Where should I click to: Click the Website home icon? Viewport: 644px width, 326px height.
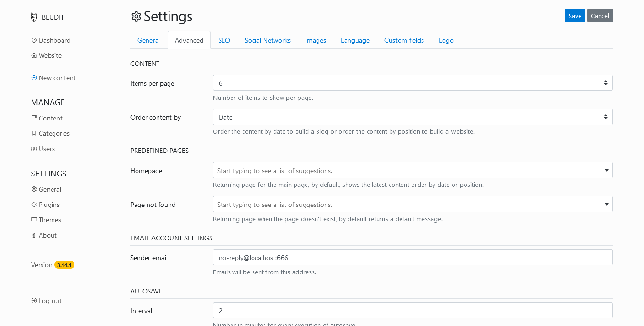[34, 55]
